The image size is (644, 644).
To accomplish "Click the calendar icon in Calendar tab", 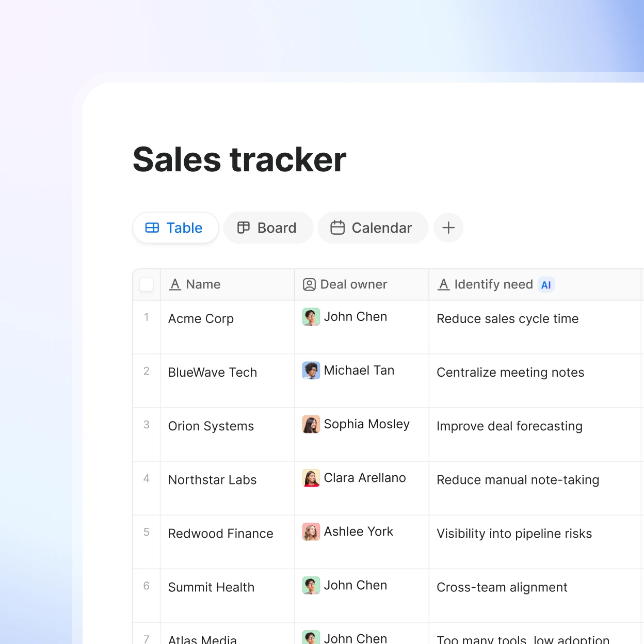I will pyautogui.click(x=337, y=228).
